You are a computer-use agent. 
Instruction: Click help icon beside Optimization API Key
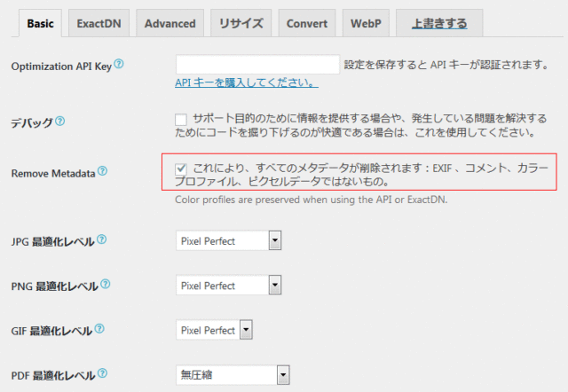[x=119, y=64]
